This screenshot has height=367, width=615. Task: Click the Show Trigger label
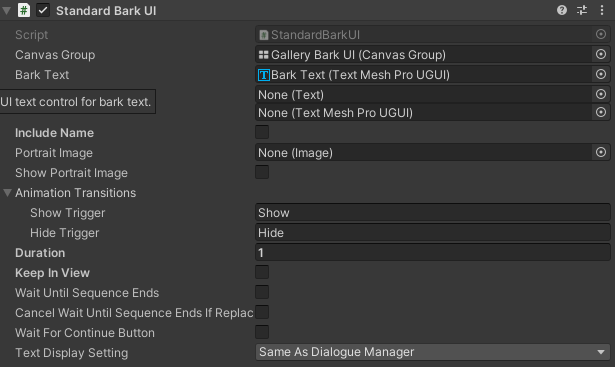click(x=67, y=213)
